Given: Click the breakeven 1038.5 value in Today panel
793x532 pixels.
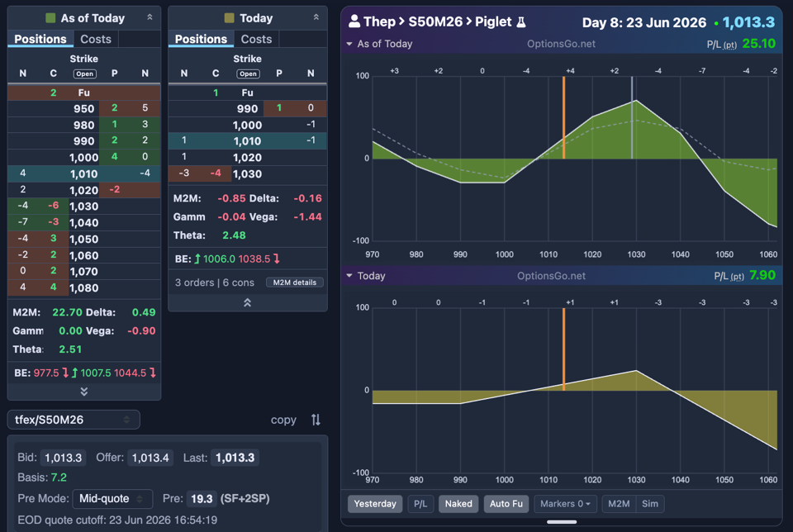Looking at the screenshot, I should pos(254,259).
